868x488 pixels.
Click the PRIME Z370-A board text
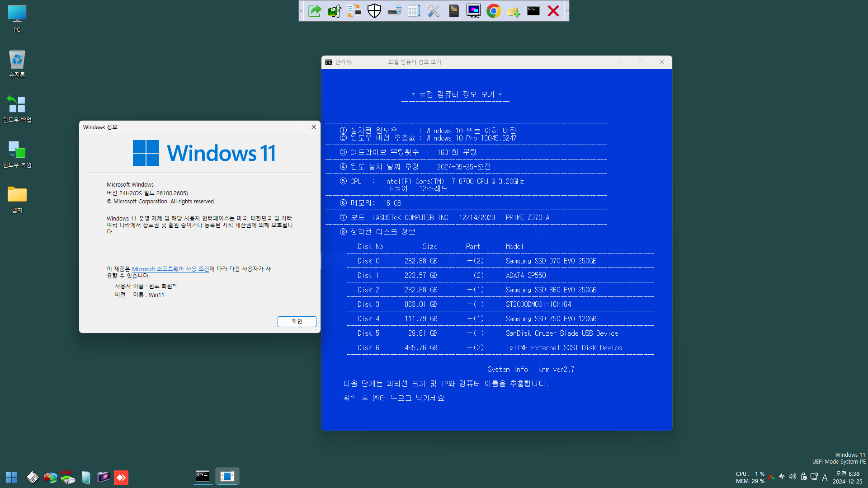[528, 217]
